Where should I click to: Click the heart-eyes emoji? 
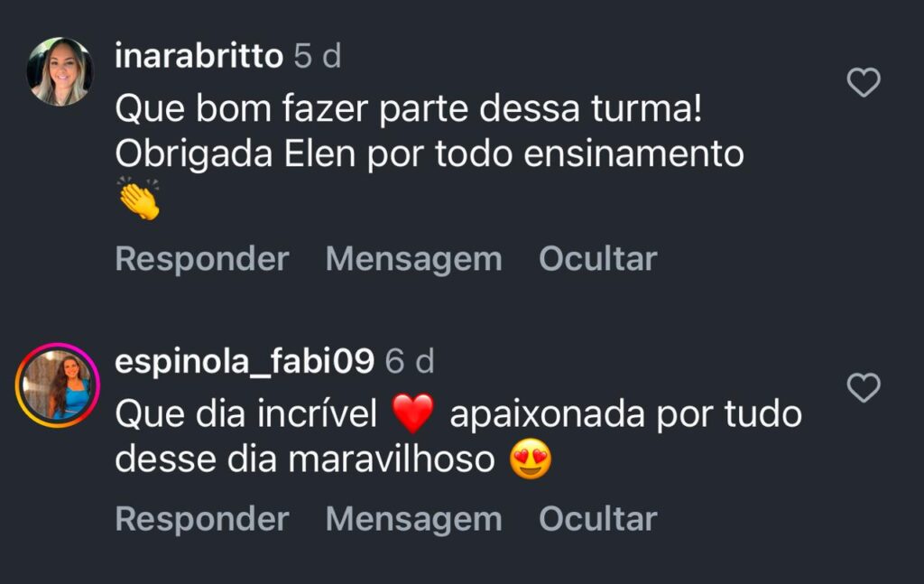click(531, 461)
